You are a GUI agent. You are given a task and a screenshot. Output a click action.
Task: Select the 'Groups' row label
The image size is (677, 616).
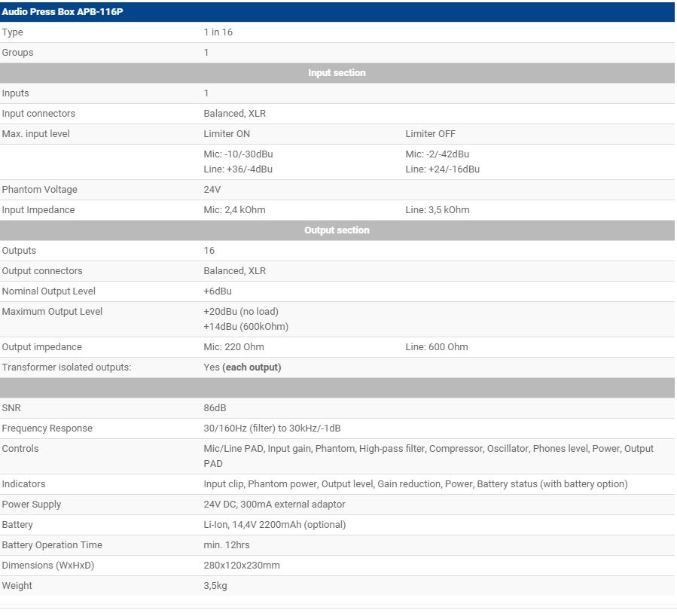[x=18, y=53]
